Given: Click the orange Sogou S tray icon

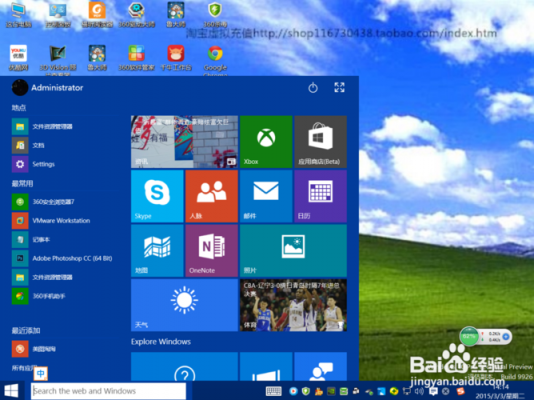Looking at the screenshot, I should (x=461, y=391).
